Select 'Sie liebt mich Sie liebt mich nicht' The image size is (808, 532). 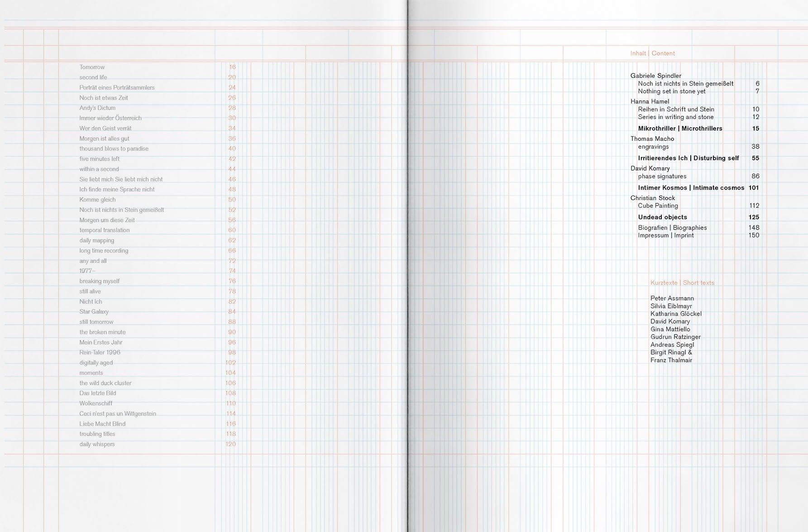pyautogui.click(x=121, y=179)
